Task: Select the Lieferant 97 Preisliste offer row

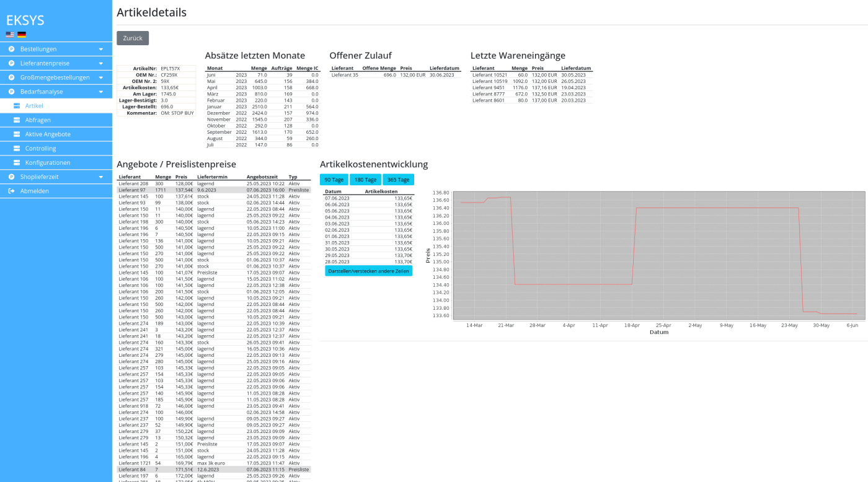Action: (213, 190)
